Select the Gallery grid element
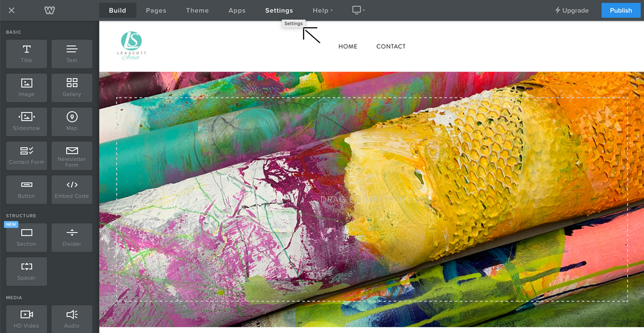This screenshot has width=644, height=333. [x=72, y=87]
